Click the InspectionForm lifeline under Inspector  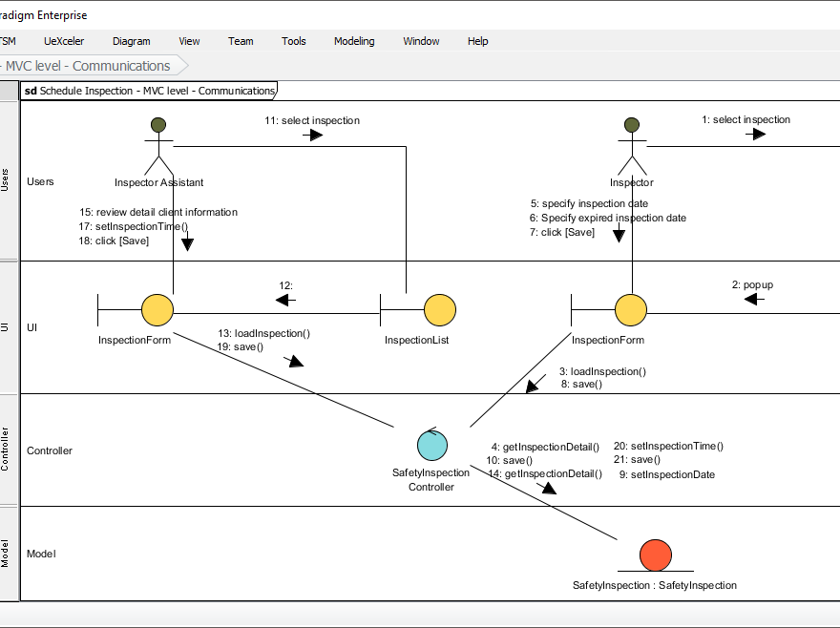click(630, 308)
